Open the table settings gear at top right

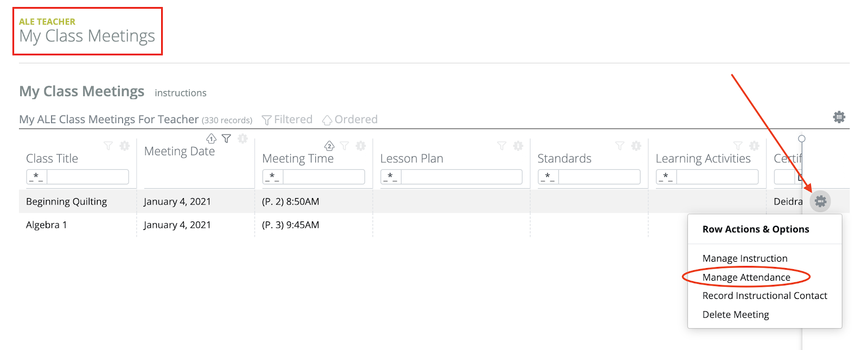(839, 117)
